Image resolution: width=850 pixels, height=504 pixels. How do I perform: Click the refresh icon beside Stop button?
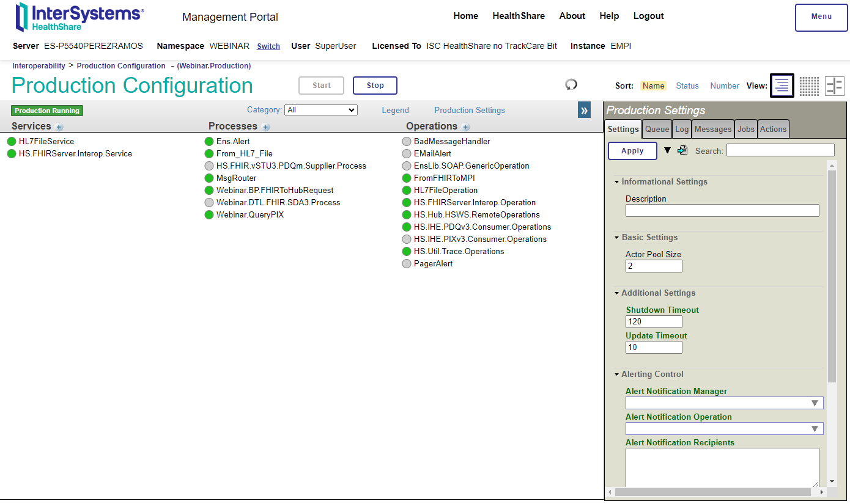pyautogui.click(x=571, y=85)
